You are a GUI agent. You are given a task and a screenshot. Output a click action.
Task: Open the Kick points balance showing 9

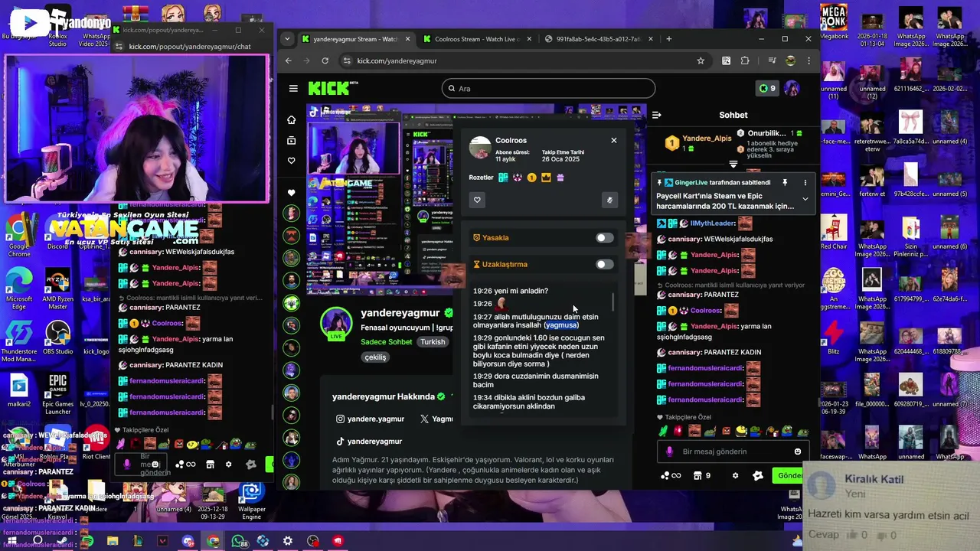(x=767, y=89)
